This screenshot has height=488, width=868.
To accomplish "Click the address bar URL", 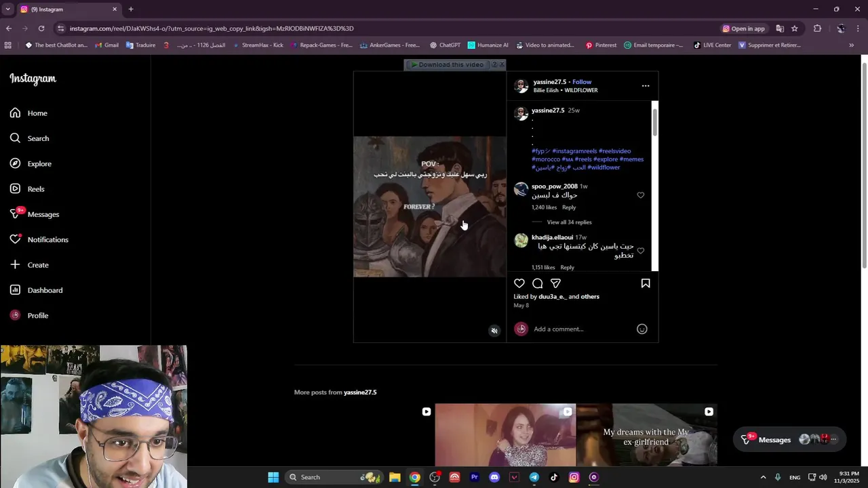I will 212,28.
